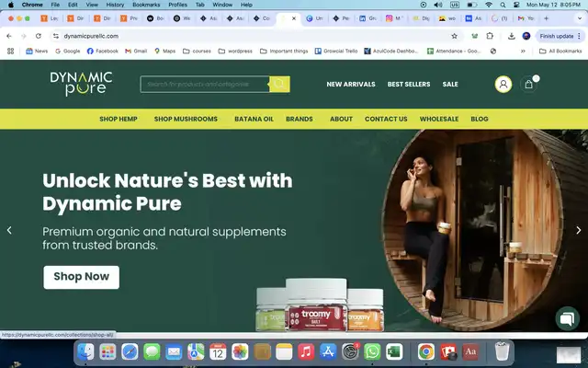
Task: Switch to the Gmail tab
Action: click(x=526, y=18)
